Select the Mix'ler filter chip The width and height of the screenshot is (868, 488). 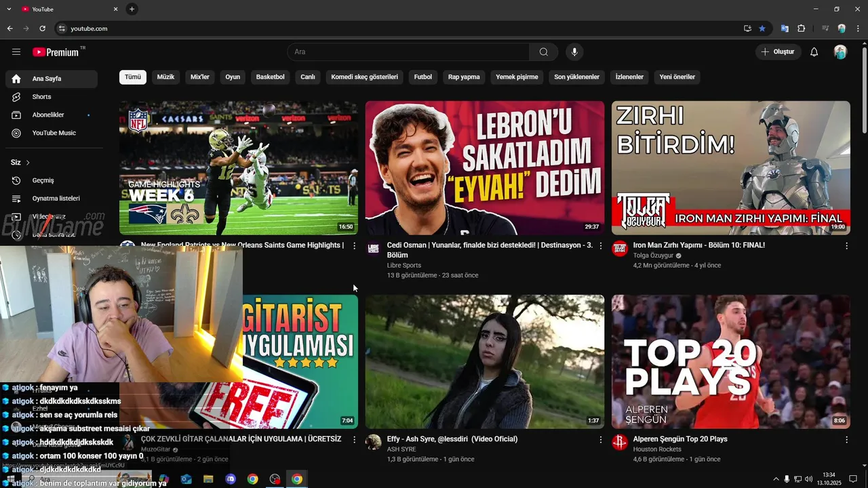point(200,77)
